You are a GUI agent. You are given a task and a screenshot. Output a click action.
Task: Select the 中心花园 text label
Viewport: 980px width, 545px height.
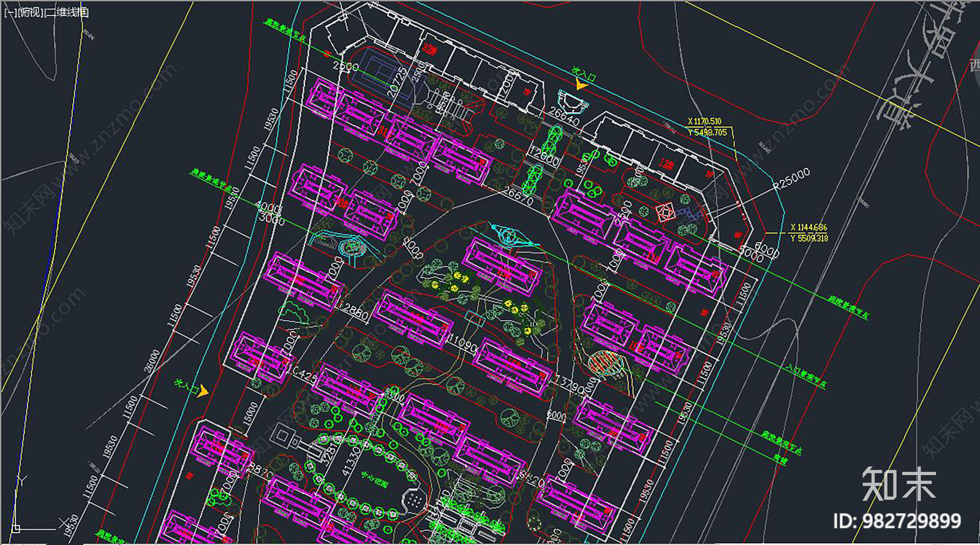pos(375,479)
